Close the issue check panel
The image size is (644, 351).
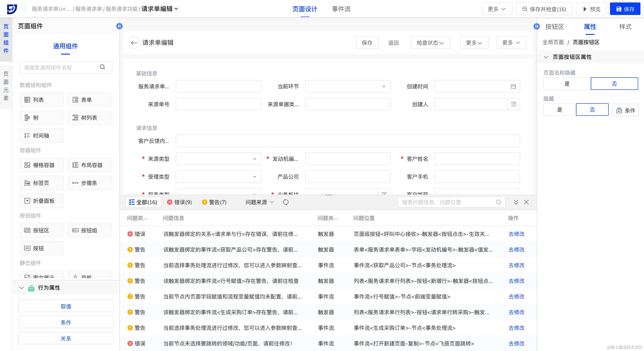[x=526, y=202]
